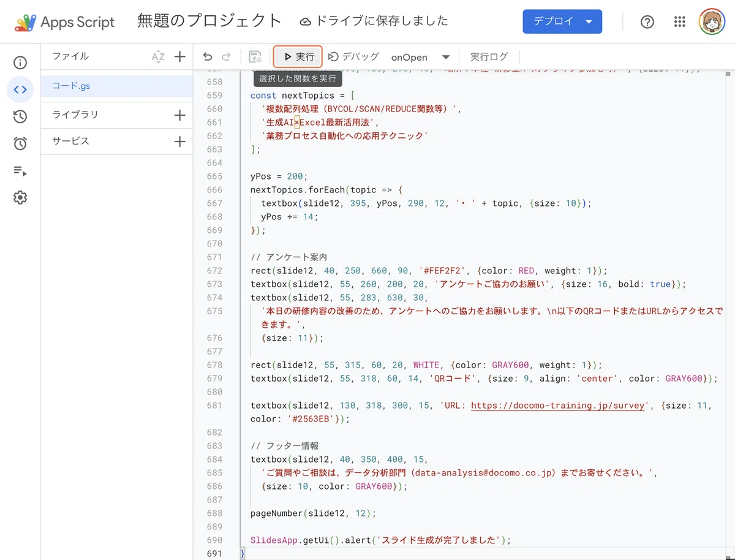Open the project Overview info icon

pos(20,62)
